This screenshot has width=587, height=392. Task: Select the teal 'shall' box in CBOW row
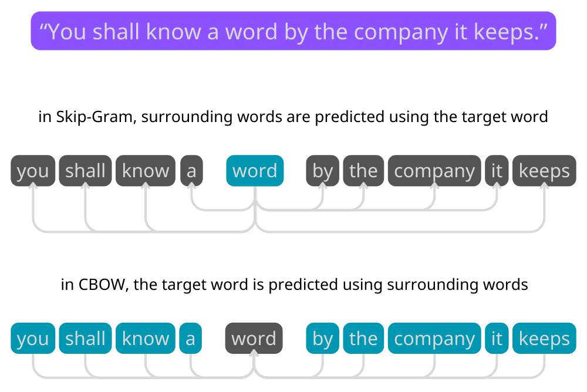click(85, 339)
